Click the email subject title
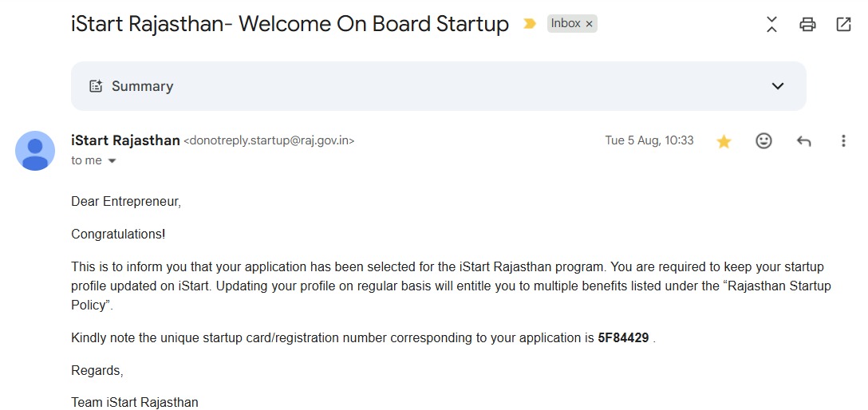868x410 pixels. click(290, 24)
